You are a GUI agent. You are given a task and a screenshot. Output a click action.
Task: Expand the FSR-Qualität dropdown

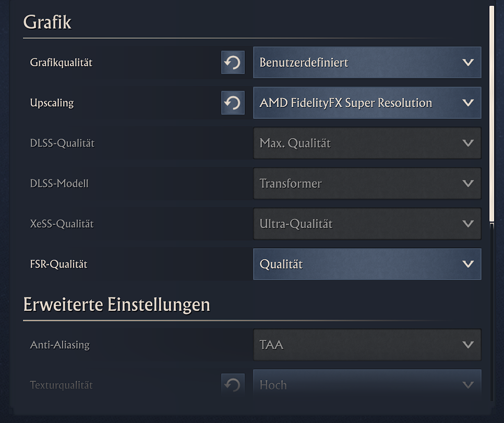coord(367,264)
